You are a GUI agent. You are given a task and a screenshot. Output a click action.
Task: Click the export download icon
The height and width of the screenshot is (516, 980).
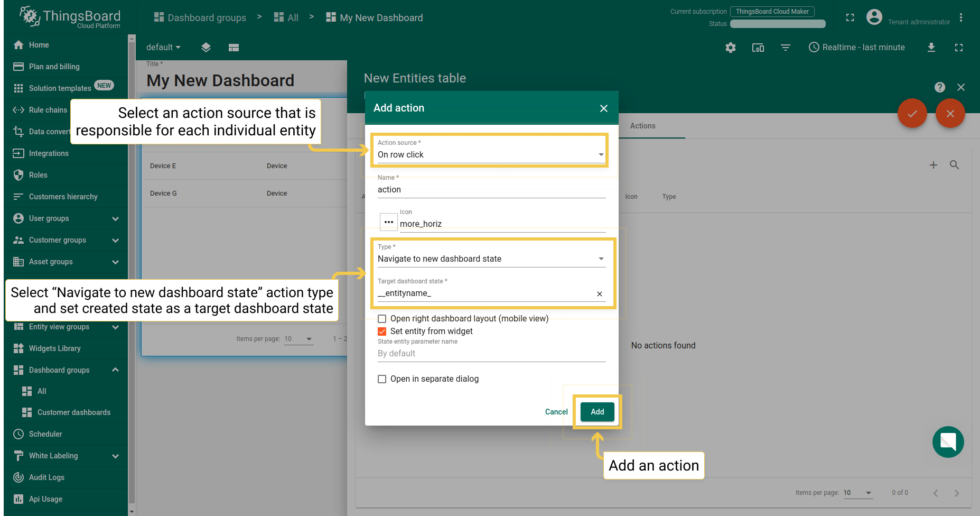click(931, 48)
